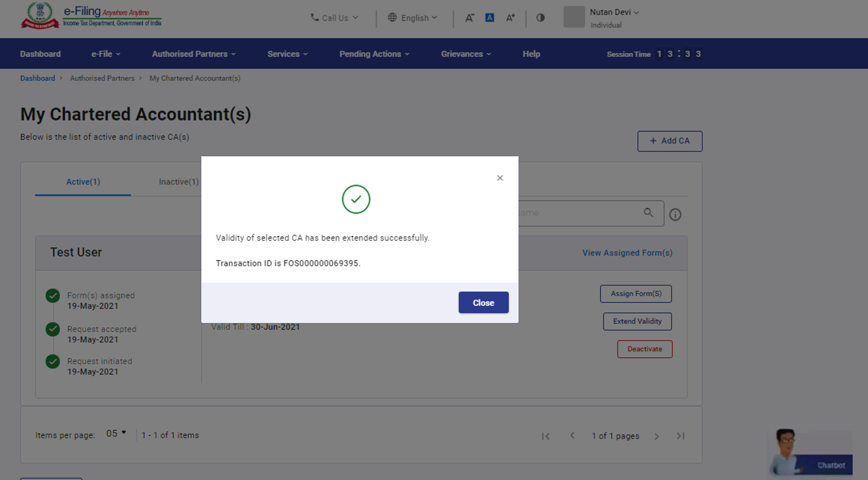The height and width of the screenshot is (480, 868).
Task: Go to previous page arrow
Action: coord(572,436)
